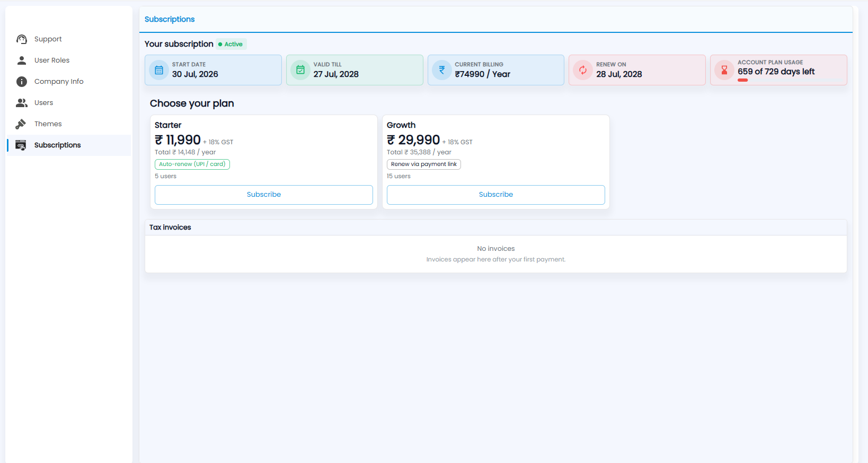Click the Active status badge
Image resolution: width=868 pixels, height=463 pixels.
pos(231,44)
